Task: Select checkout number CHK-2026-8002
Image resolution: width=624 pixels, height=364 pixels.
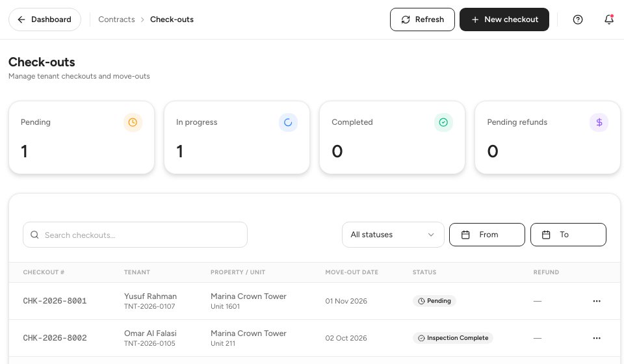Action: click(x=55, y=338)
